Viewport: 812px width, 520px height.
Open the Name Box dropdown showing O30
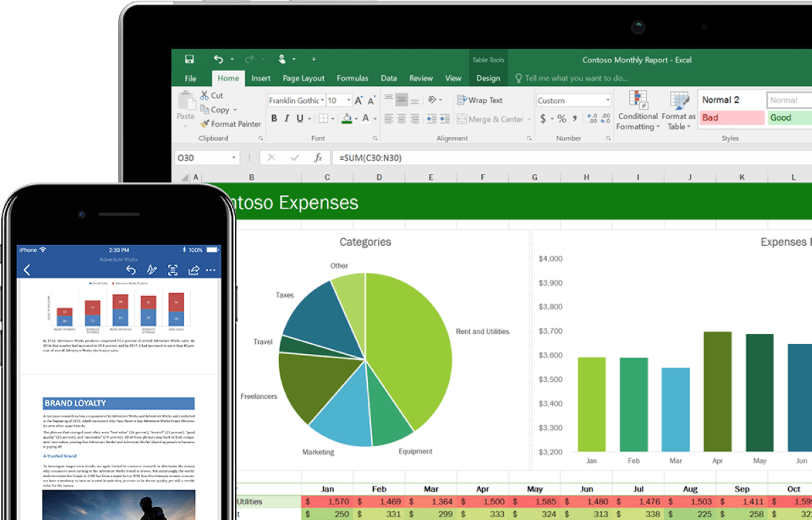click(x=234, y=158)
